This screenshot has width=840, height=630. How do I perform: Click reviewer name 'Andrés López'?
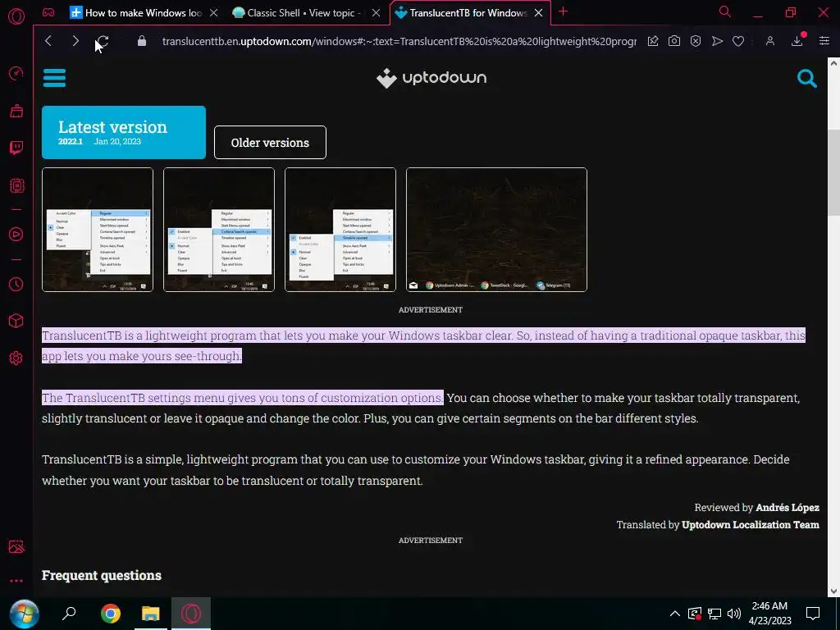click(787, 507)
